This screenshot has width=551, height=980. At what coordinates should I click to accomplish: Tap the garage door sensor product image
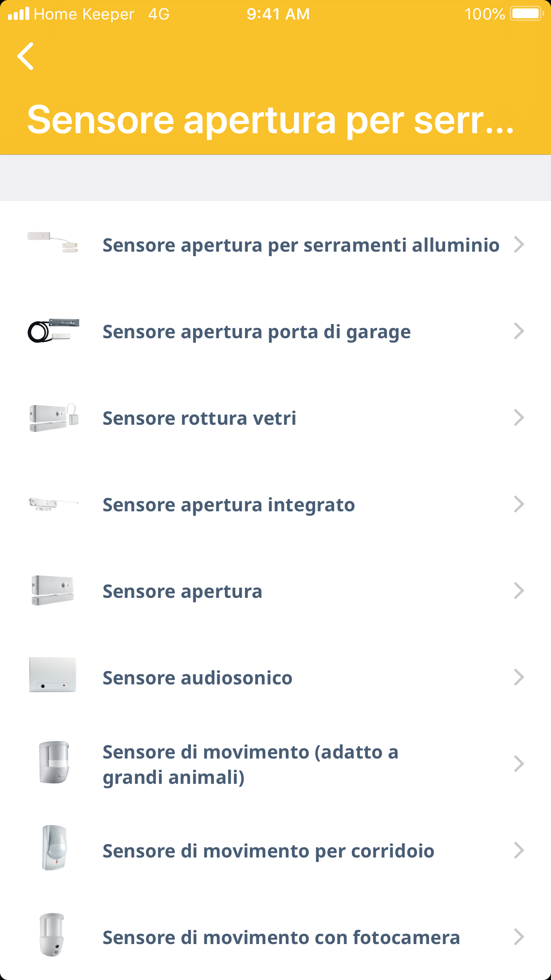tap(53, 331)
